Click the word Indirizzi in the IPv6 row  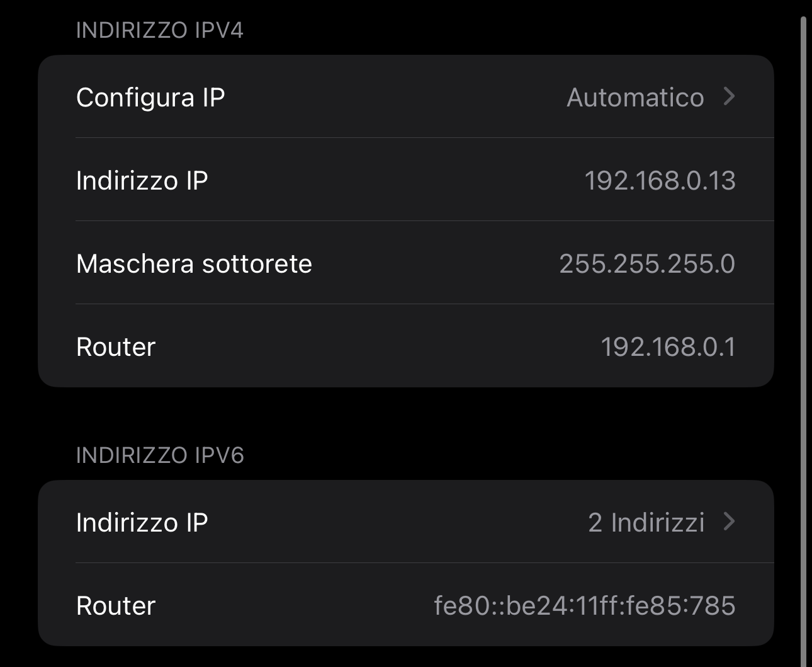click(x=658, y=523)
